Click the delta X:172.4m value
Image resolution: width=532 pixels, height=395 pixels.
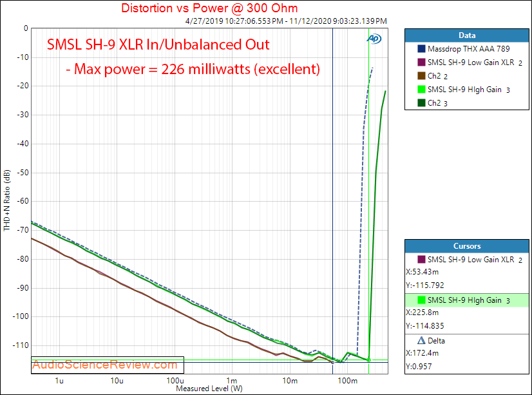click(422, 353)
